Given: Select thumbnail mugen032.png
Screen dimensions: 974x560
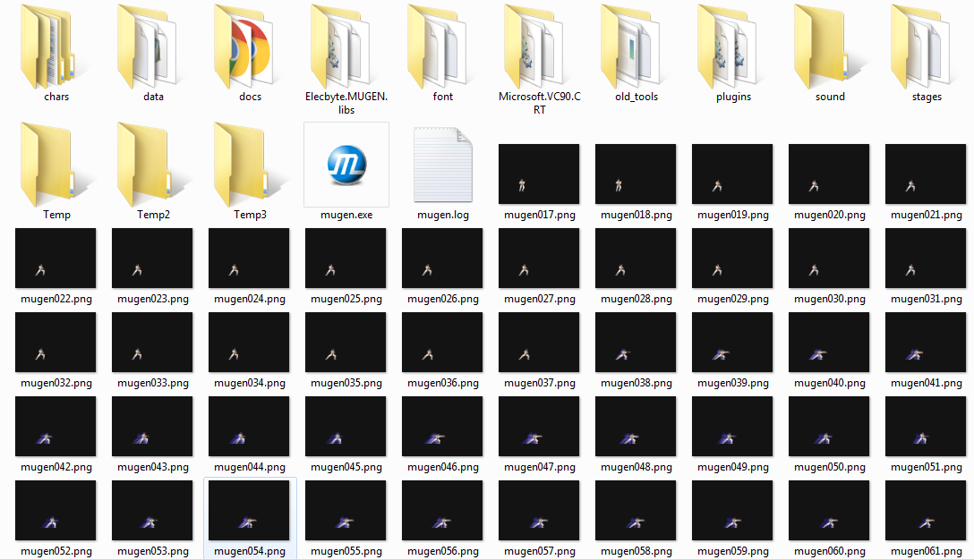Looking at the screenshot, I should [x=56, y=342].
